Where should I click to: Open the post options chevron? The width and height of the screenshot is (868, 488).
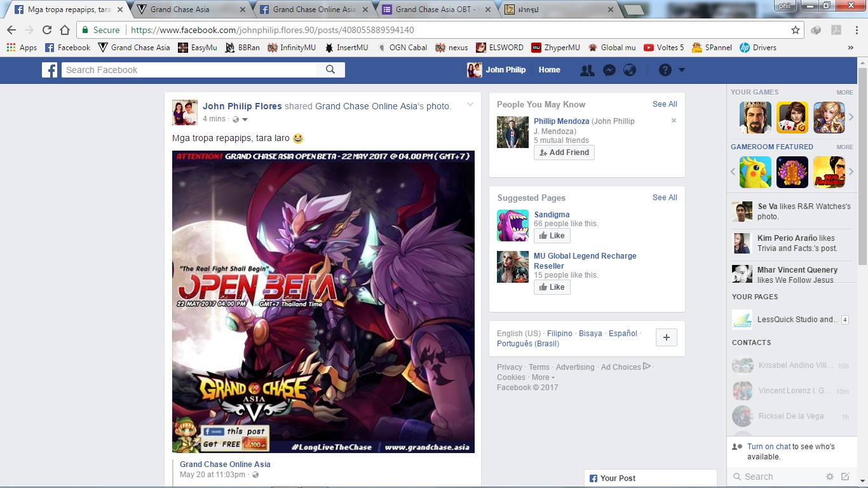(x=470, y=105)
